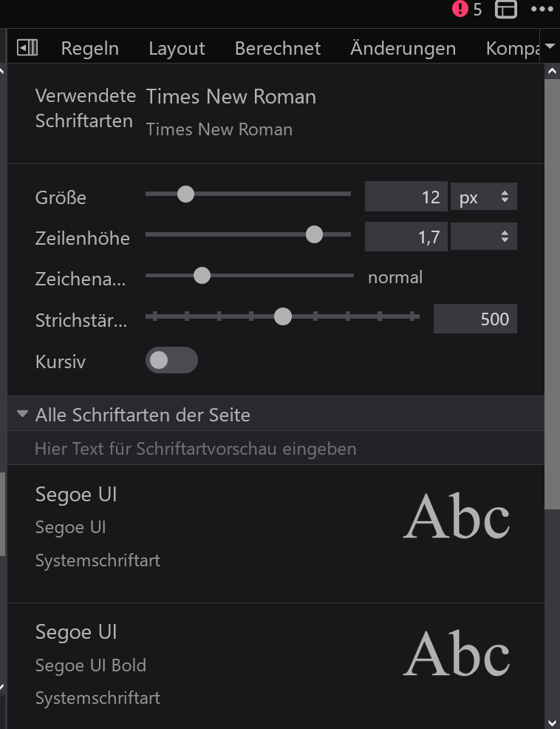Open the Zeilenhöhe unit dropdown
Image resolution: width=560 pixels, height=729 pixels.
click(x=484, y=237)
